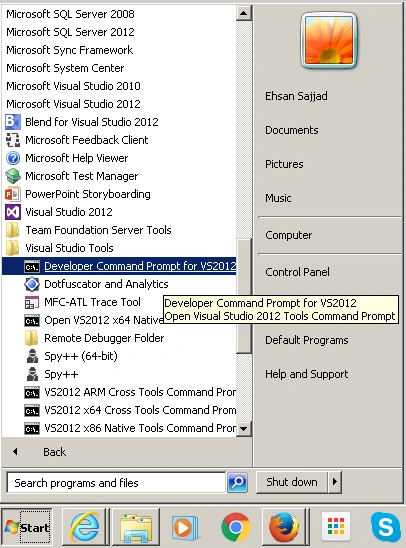Select 'PowerPoint Storyboarding' entry text
The width and height of the screenshot is (406, 548).
click(88, 194)
